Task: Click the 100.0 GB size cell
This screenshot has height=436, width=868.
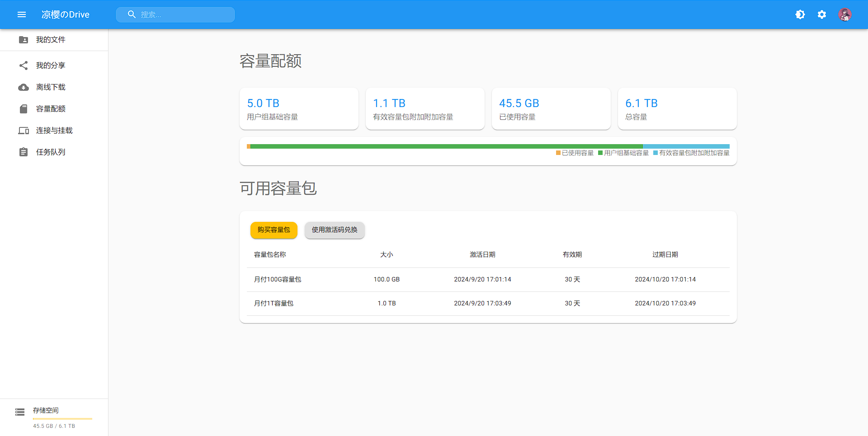Action: coord(387,280)
